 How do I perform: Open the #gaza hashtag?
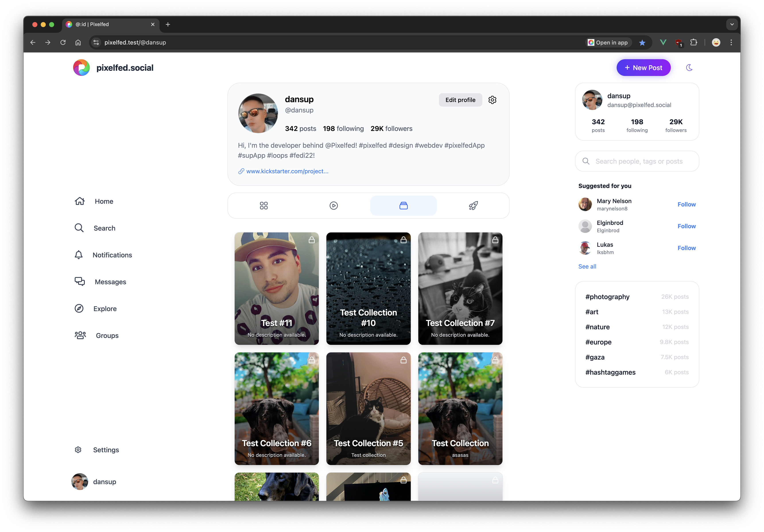[x=595, y=357]
